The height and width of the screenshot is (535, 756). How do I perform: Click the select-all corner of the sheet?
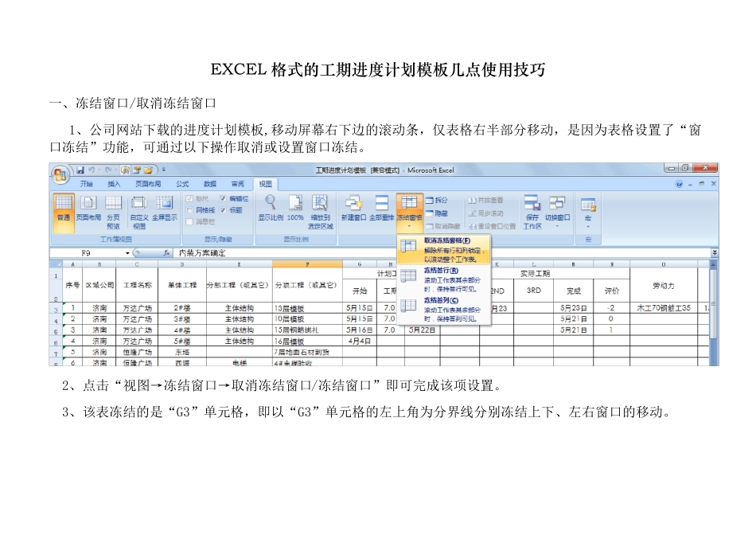coord(56,264)
